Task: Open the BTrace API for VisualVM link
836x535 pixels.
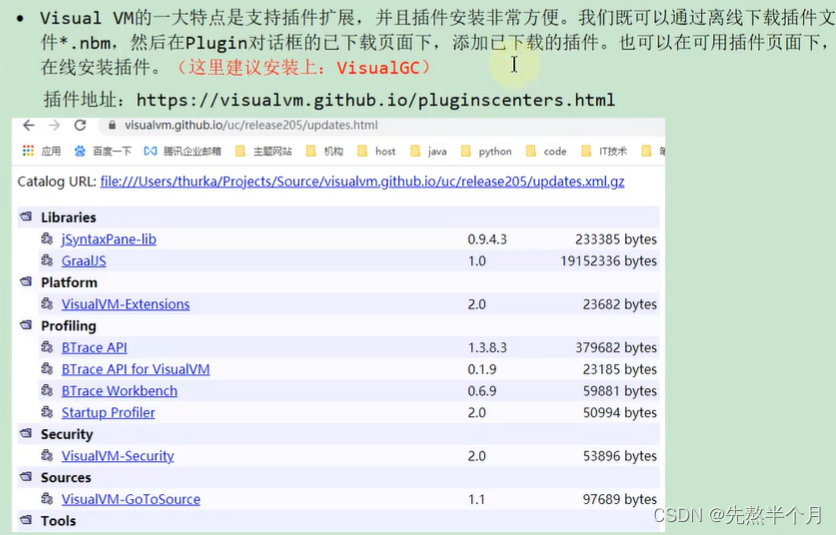Action: click(135, 369)
